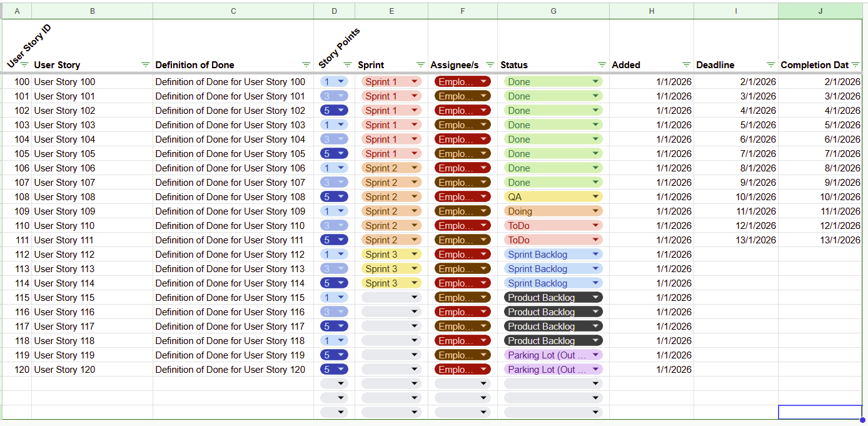868x426 pixels.
Task: Open the Definition of Done filter icon
Action: click(306, 65)
